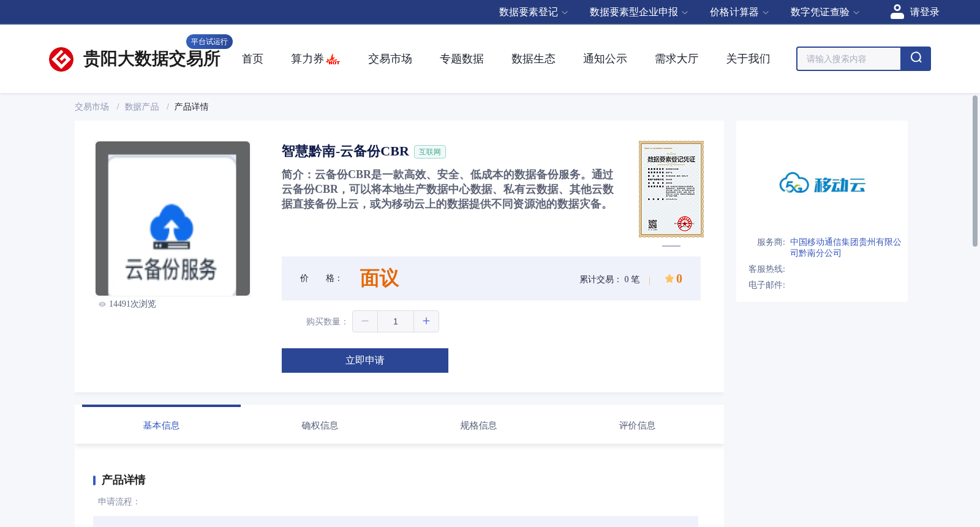Click the product title 智慧黔南-云备份CBR

pos(345,151)
